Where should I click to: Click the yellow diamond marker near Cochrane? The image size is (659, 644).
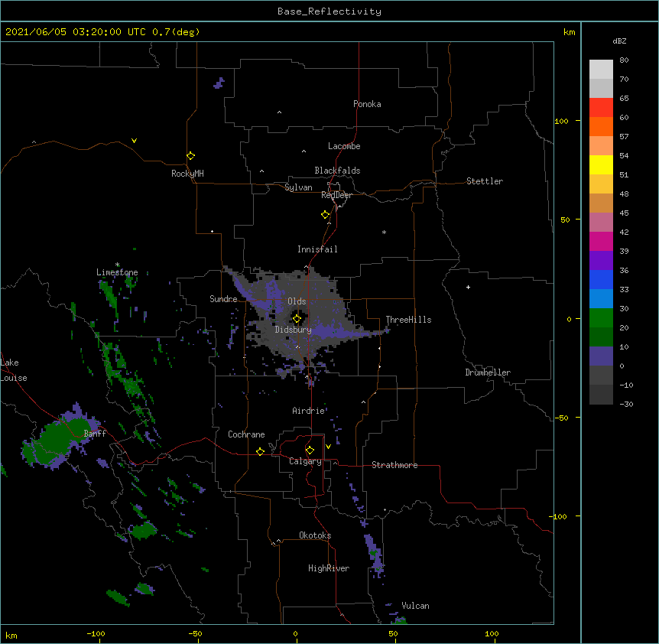click(x=260, y=451)
